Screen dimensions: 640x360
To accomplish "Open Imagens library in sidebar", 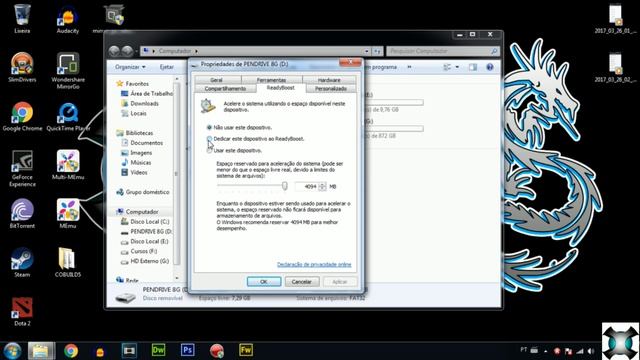I will (137, 153).
